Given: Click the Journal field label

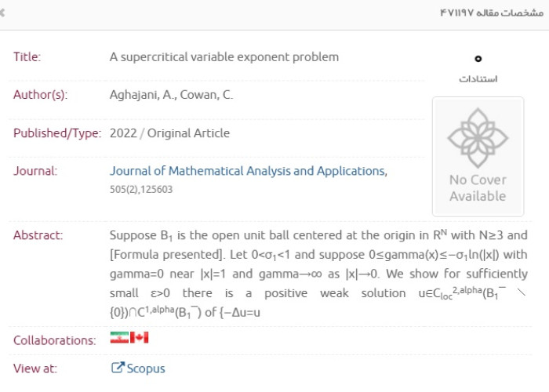Looking at the screenshot, I should tap(35, 171).
